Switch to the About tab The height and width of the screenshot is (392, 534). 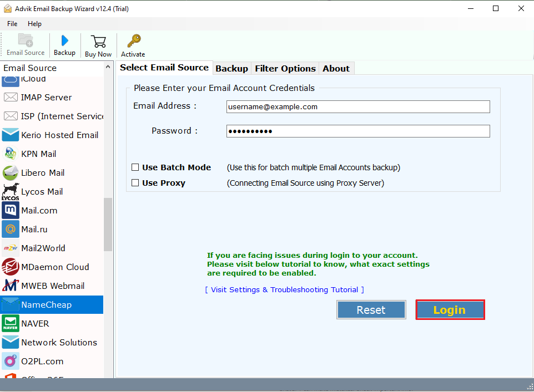pyautogui.click(x=336, y=69)
